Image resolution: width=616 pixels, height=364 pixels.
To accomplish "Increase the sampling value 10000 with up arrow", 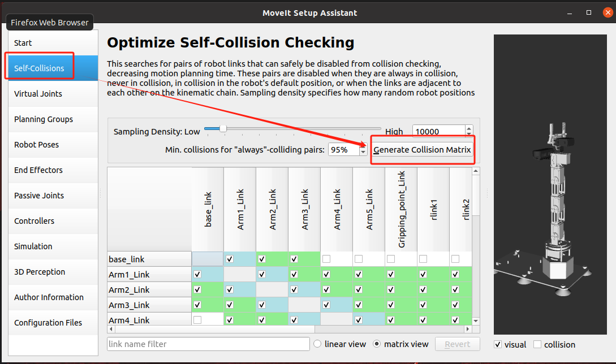I will click(x=469, y=128).
